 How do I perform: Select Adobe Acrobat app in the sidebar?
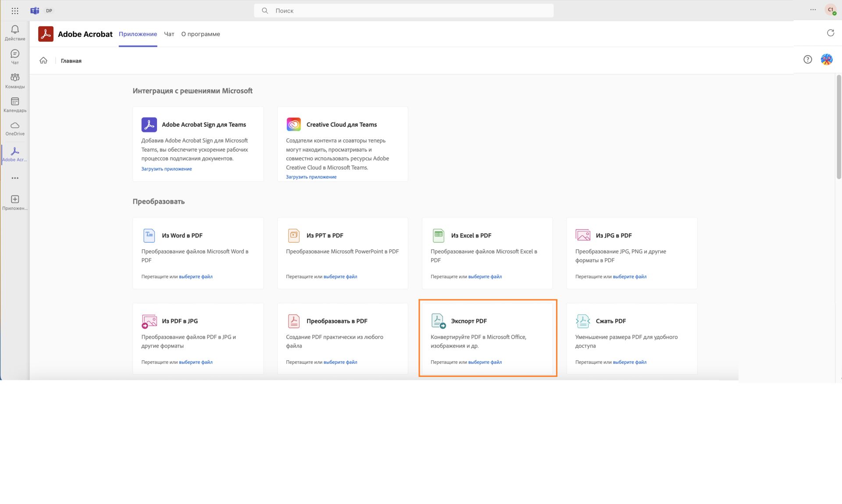(x=15, y=154)
